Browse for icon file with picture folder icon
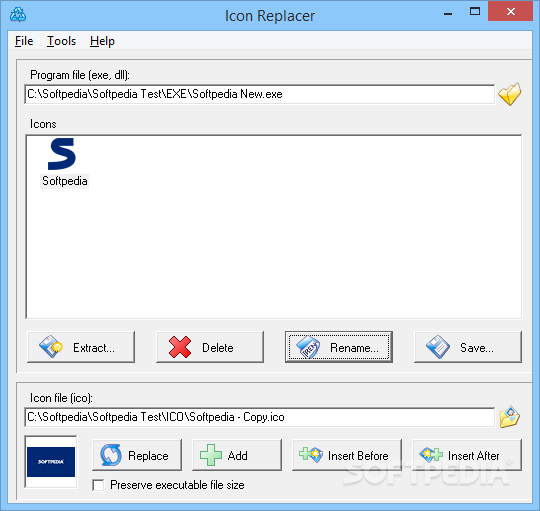540x511 pixels. click(510, 417)
